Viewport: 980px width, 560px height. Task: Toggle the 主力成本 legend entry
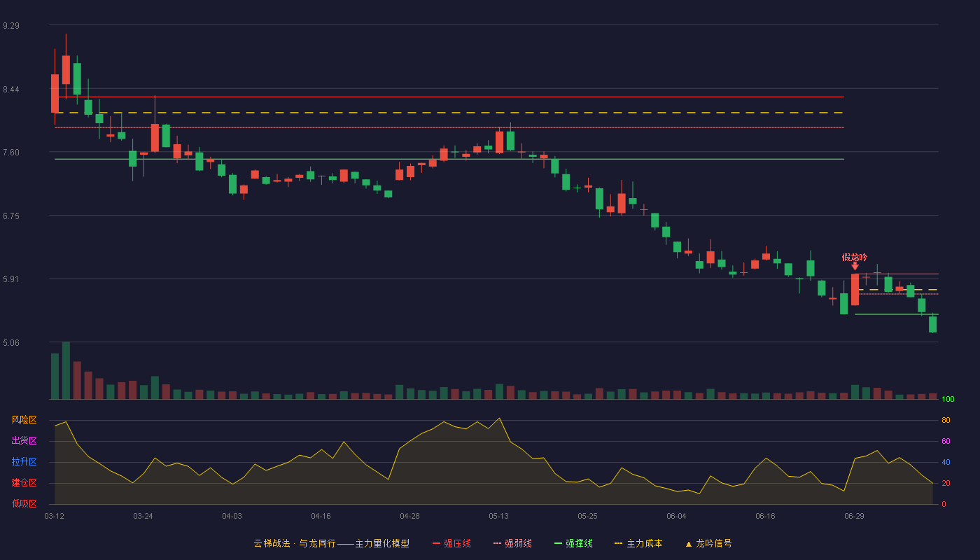point(638,543)
